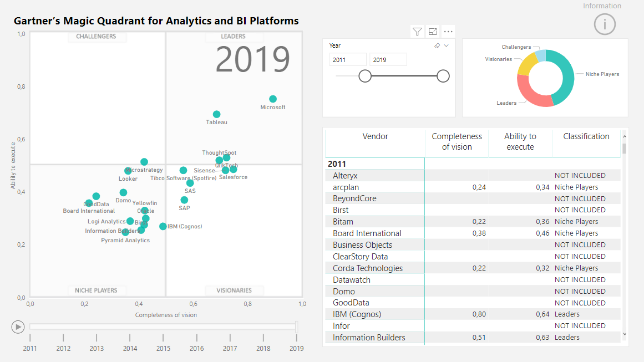Screen dimensions: 644x362
Task: Select the Tableau bubble in scatter chart
Action: click(216, 114)
